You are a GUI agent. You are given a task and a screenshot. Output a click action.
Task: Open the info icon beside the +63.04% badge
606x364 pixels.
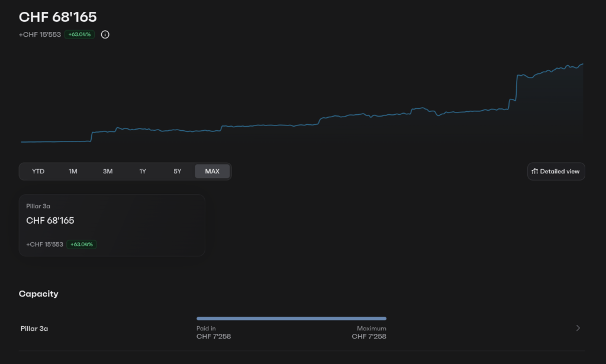click(105, 34)
